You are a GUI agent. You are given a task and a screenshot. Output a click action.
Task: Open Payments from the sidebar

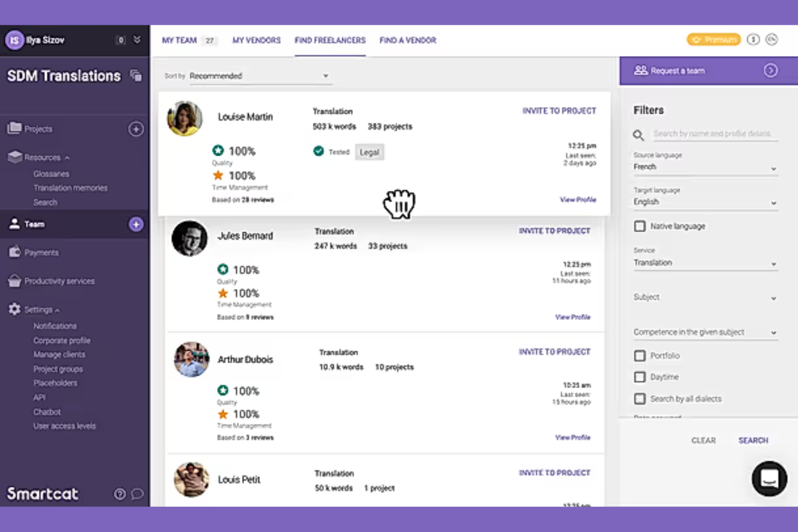click(x=42, y=252)
